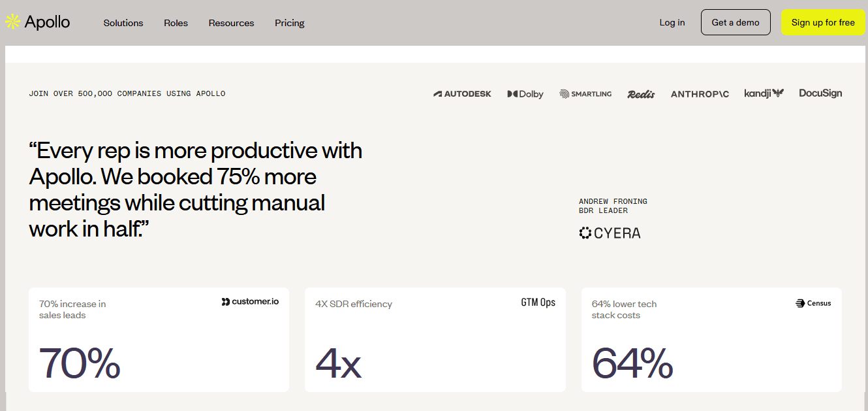This screenshot has height=411, width=868.
Task: Click the Apollo logo icon
Action: pos(12,21)
